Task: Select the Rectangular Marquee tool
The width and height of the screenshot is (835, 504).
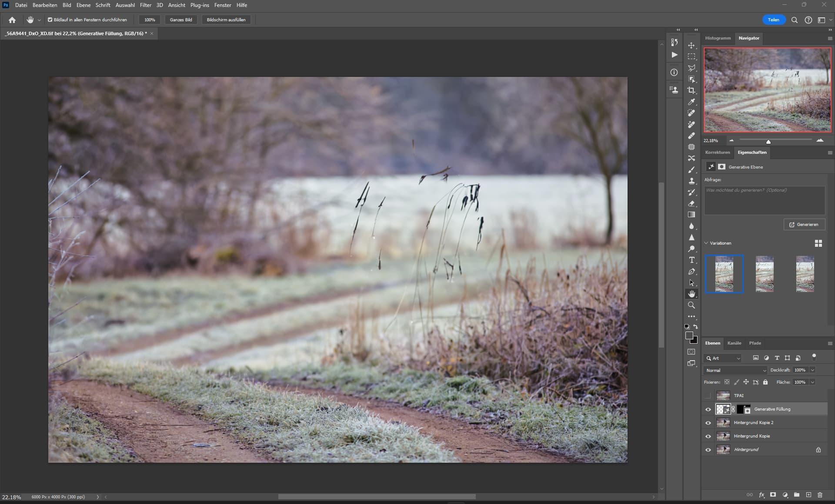Action: tap(691, 56)
